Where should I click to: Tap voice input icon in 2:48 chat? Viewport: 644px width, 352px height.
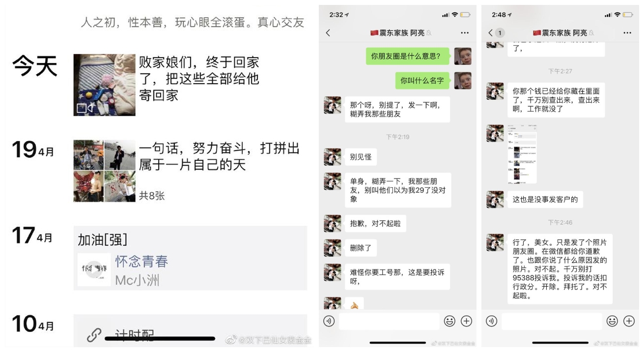492,321
